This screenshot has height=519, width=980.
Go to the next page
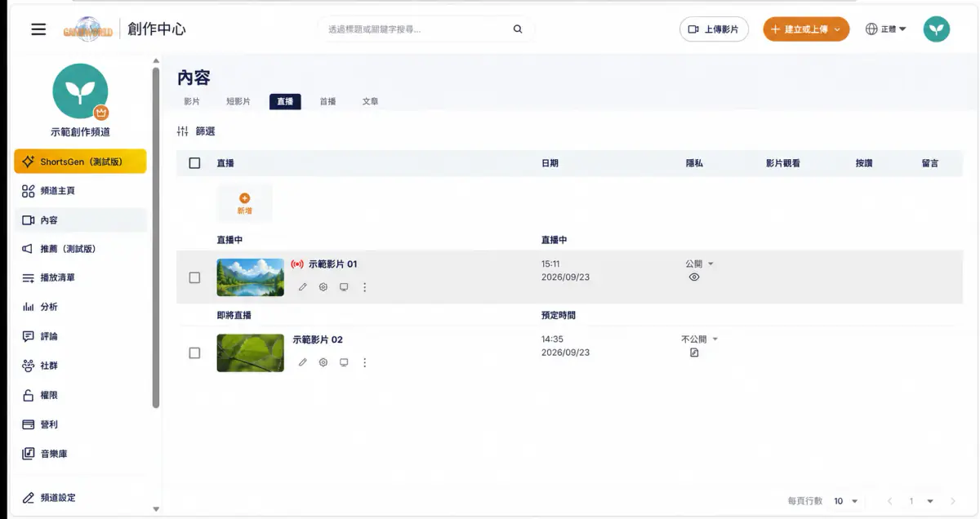click(952, 501)
